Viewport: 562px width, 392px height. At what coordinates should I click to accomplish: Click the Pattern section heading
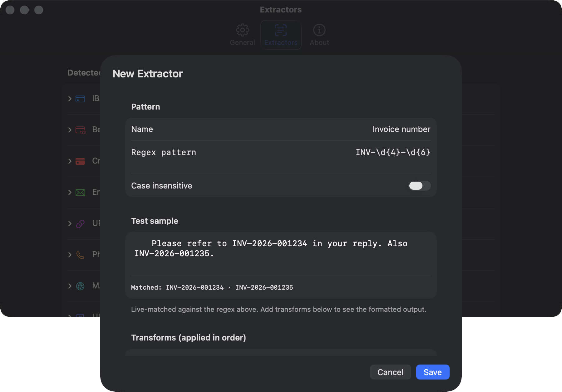[x=145, y=107]
